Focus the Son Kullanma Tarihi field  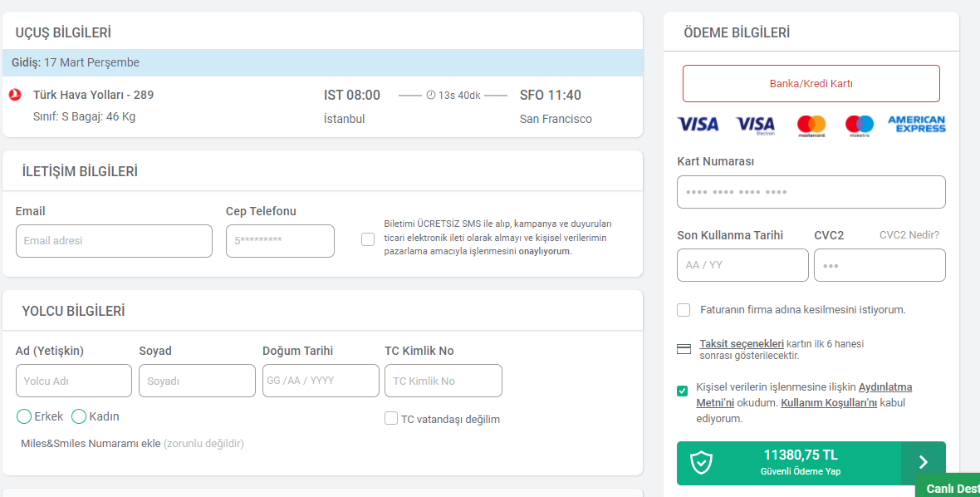point(742,265)
